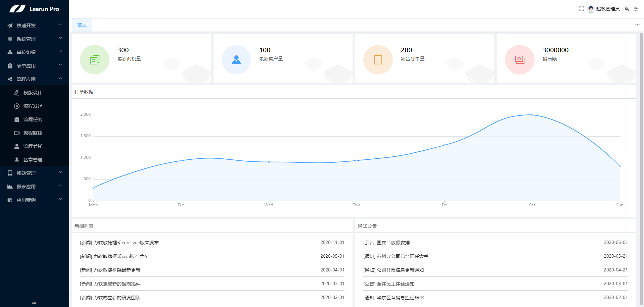Click the blue 最新客户量 person icon
The image size is (644, 307).
236,60
